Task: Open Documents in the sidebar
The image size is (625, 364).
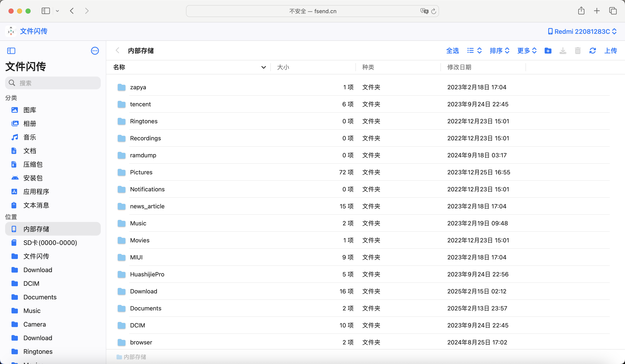Action: click(53, 297)
